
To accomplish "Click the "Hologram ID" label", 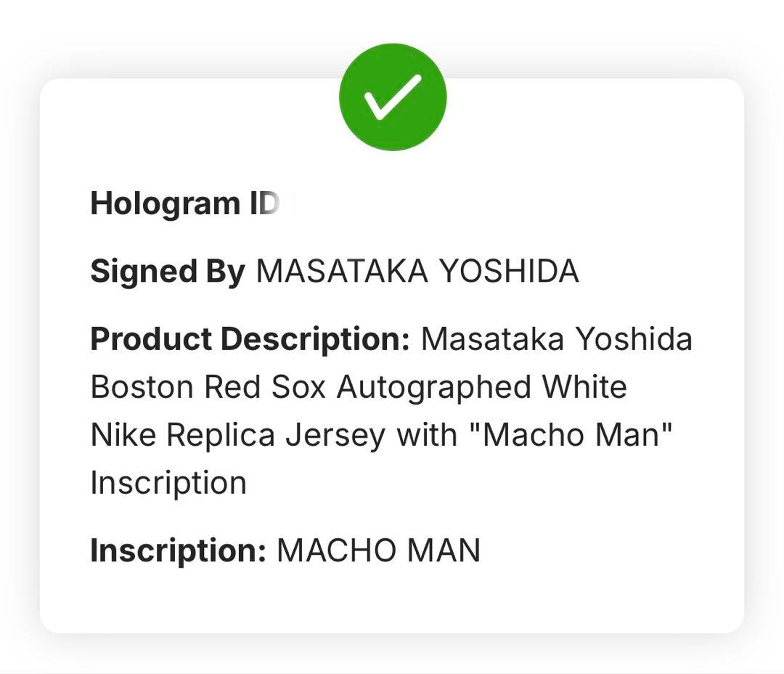I will tap(183, 204).
